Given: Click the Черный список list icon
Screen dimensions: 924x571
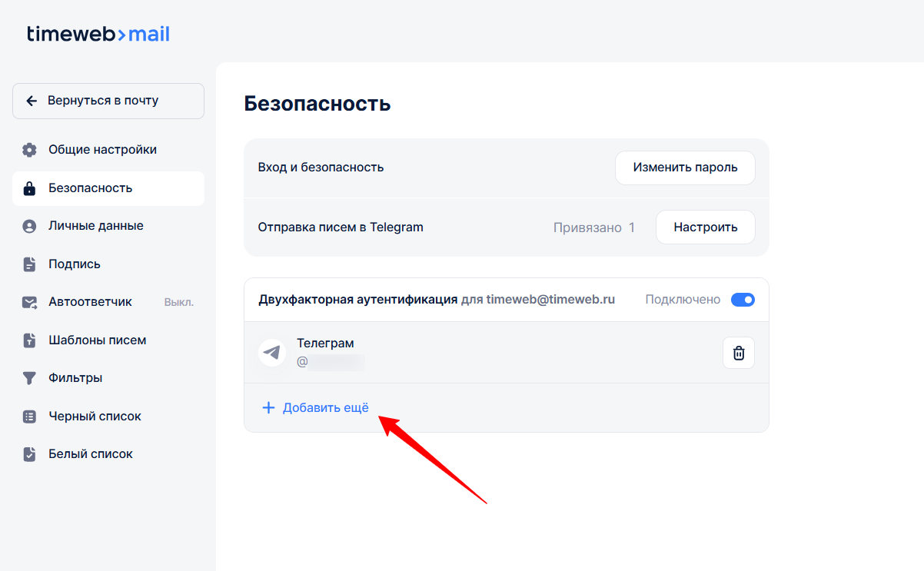Looking at the screenshot, I should [29, 417].
